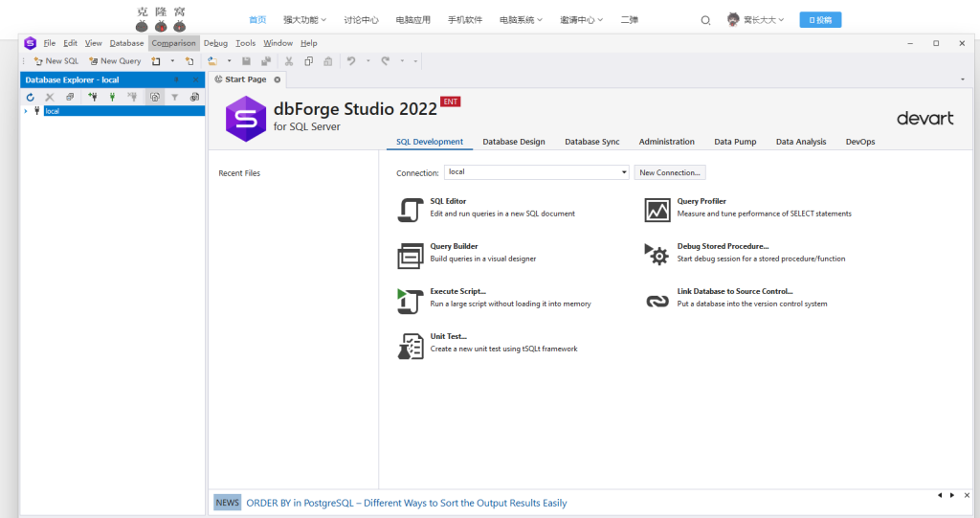
Task: Open the Connection combo box showing local
Action: [536, 172]
